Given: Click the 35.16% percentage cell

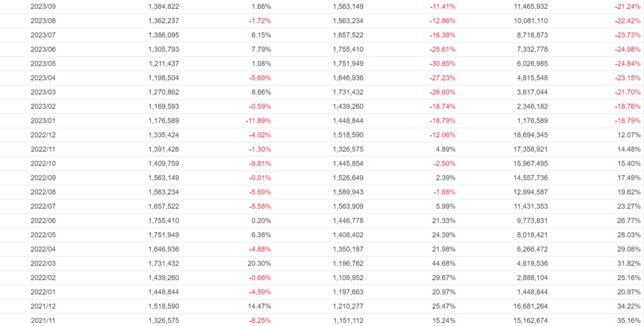Looking at the screenshot, I should 628,320.
